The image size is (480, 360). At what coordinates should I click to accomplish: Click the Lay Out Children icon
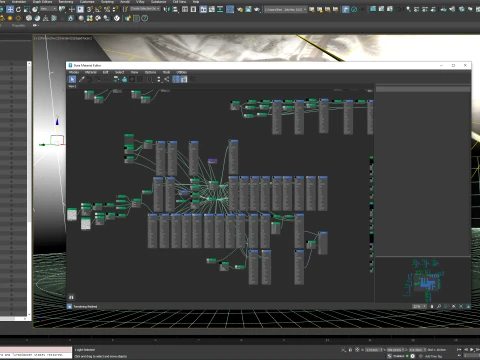coord(166,79)
